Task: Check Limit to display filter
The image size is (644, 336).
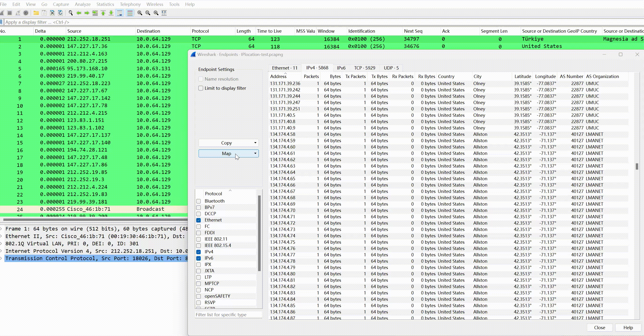Action: pyautogui.click(x=201, y=88)
